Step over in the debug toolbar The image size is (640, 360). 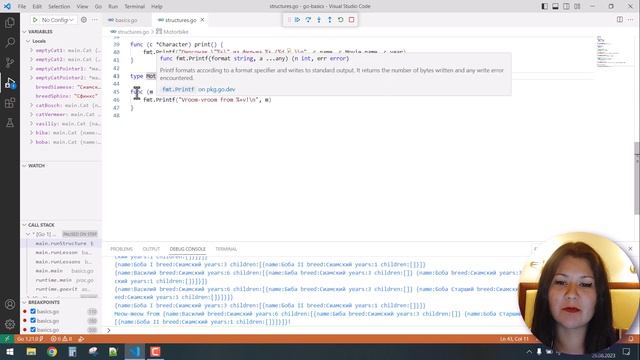click(x=308, y=20)
